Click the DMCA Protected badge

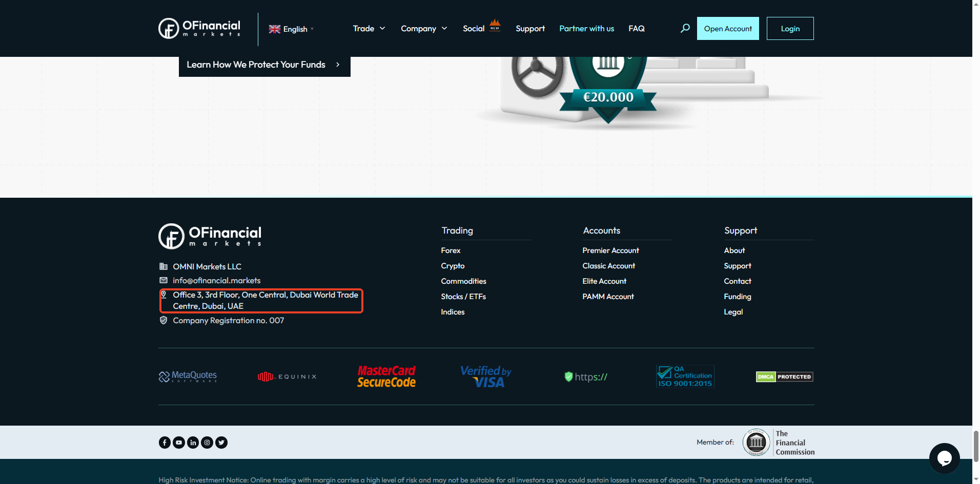click(784, 377)
